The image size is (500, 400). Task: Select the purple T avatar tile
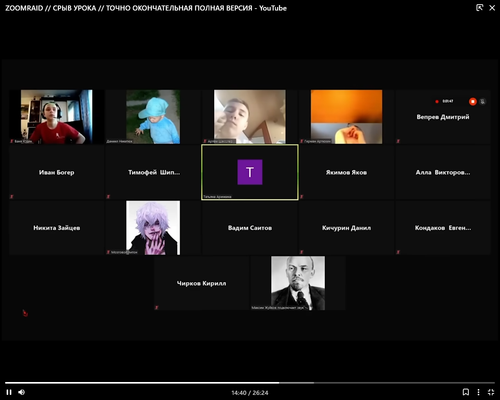point(250,172)
